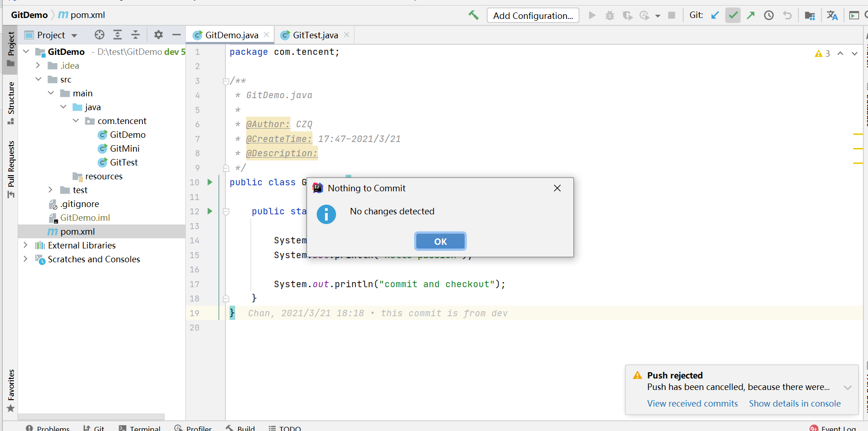
Task: Click the Git Commit checkmark icon
Action: [733, 15]
